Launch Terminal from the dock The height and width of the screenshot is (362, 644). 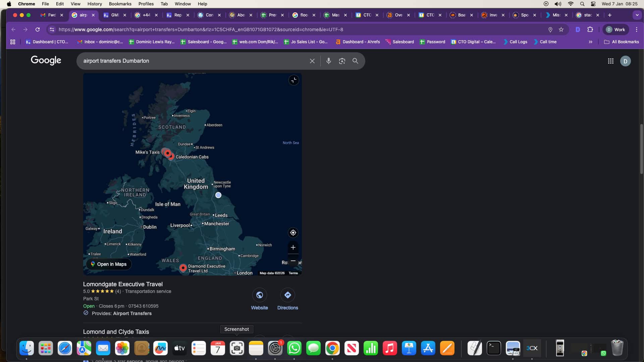point(494,348)
